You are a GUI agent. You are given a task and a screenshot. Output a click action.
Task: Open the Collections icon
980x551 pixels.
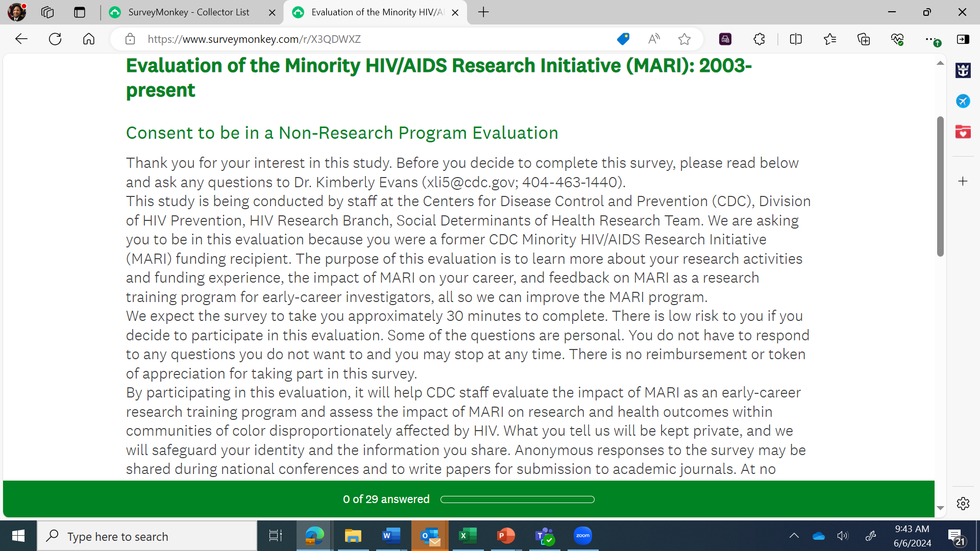(864, 39)
